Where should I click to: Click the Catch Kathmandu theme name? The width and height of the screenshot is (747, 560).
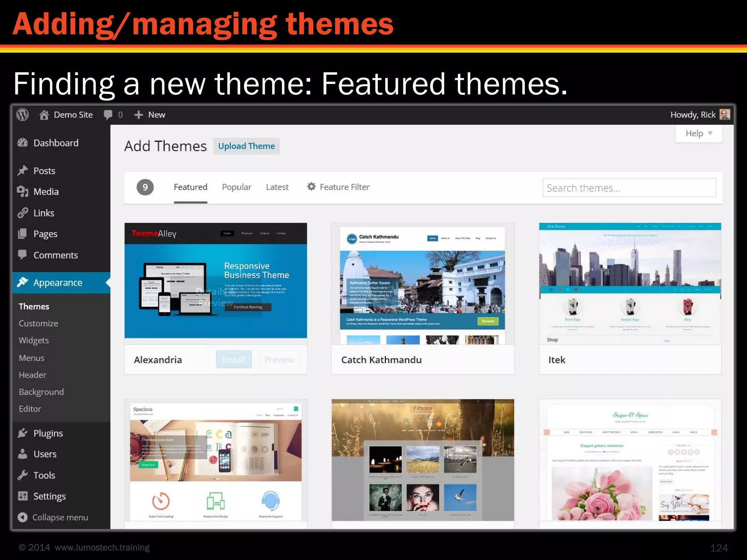(x=381, y=359)
